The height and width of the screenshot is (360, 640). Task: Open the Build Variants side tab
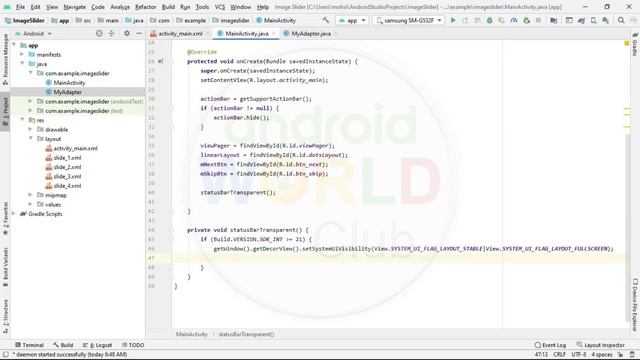(x=5, y=266)
